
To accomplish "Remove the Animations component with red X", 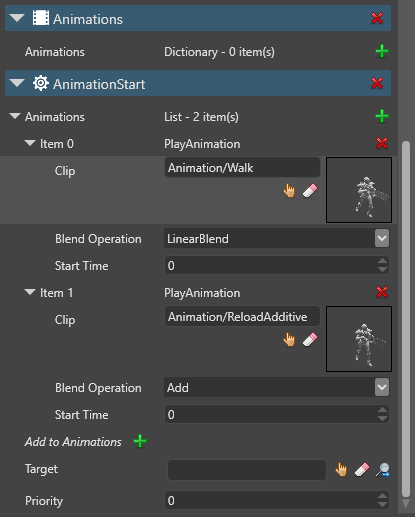I will 377,18.
